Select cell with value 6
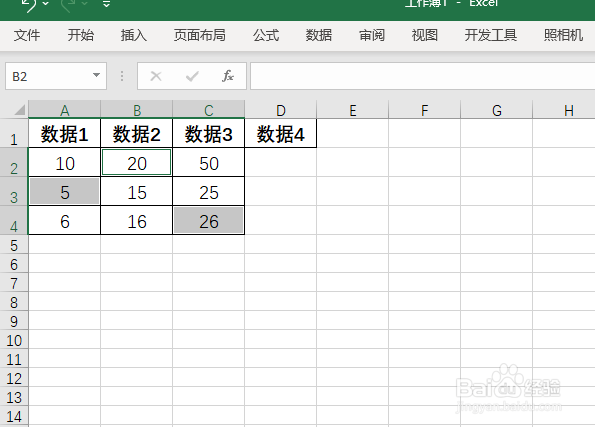This screenshot has width=595, height=427. [65, 221]
